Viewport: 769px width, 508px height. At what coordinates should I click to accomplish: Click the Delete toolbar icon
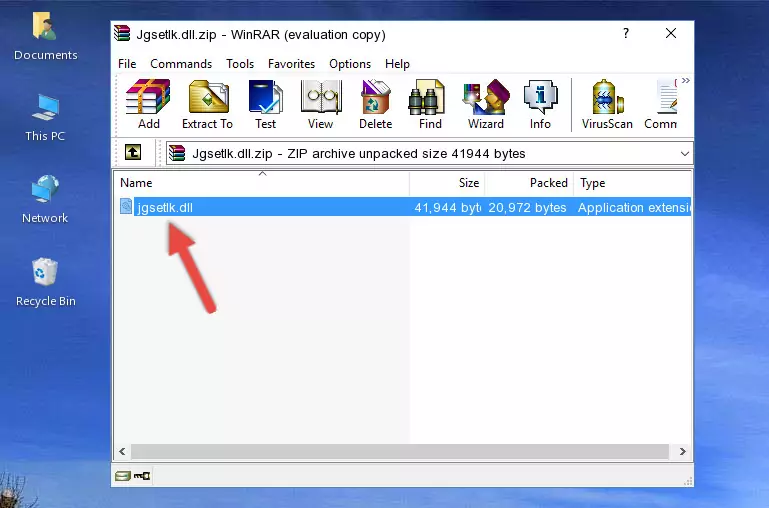point(376,104)
